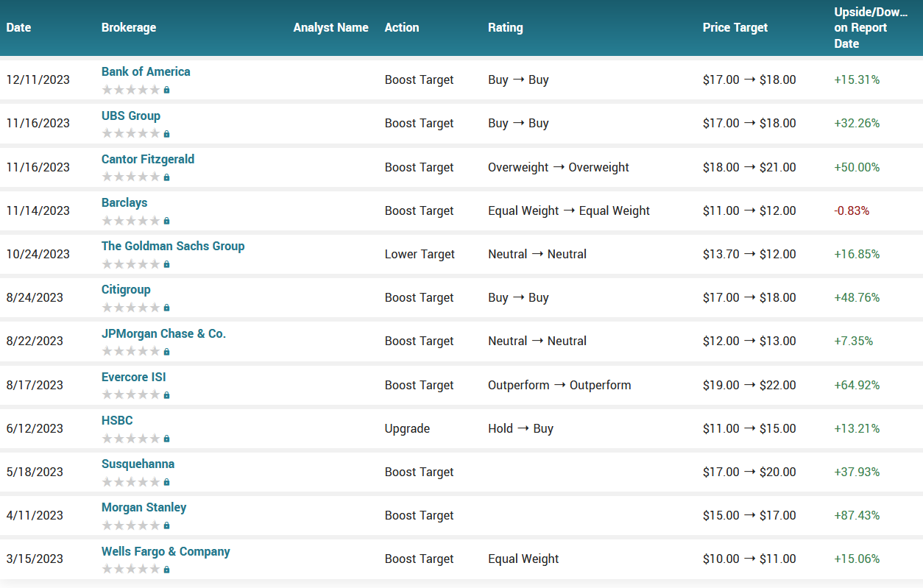
Task: Click the Upgrade action cell
Action: (407, 428)
